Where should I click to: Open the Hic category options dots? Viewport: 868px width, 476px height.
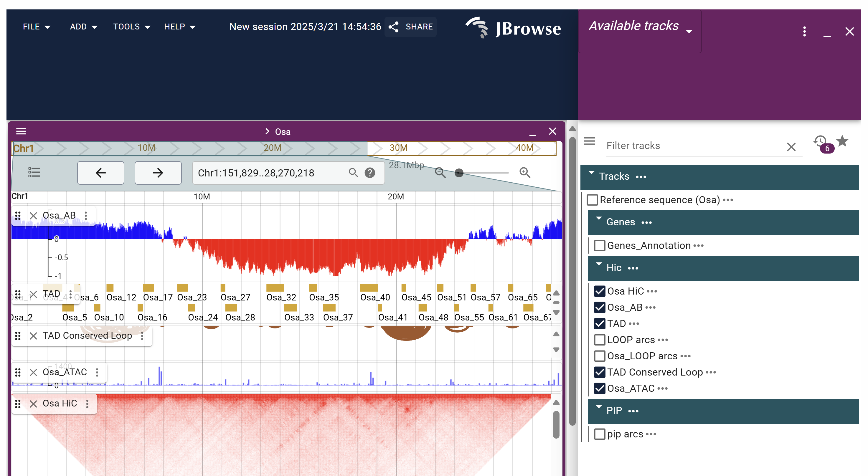pos(633,268)
